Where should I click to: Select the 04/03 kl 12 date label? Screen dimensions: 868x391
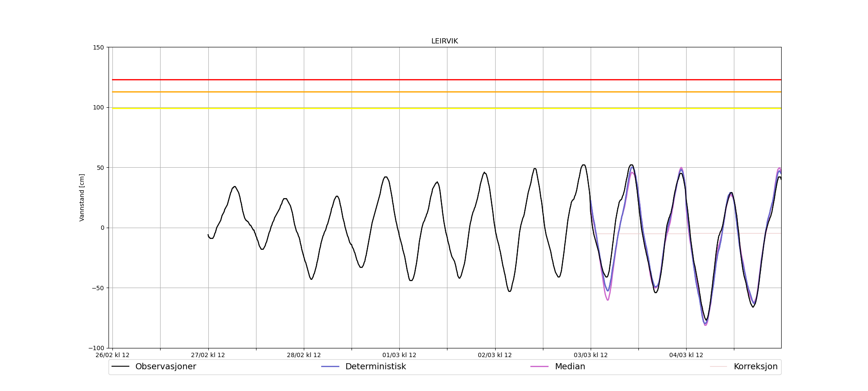pos(686,355)
